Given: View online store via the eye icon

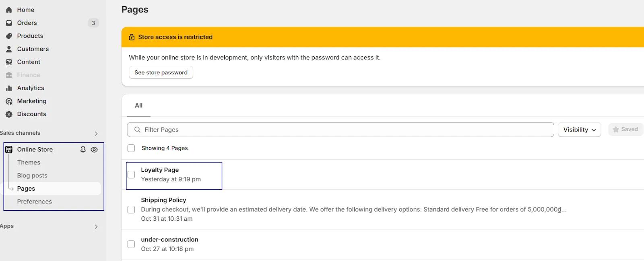Looking at the screenshot, I should click(94, 150).
